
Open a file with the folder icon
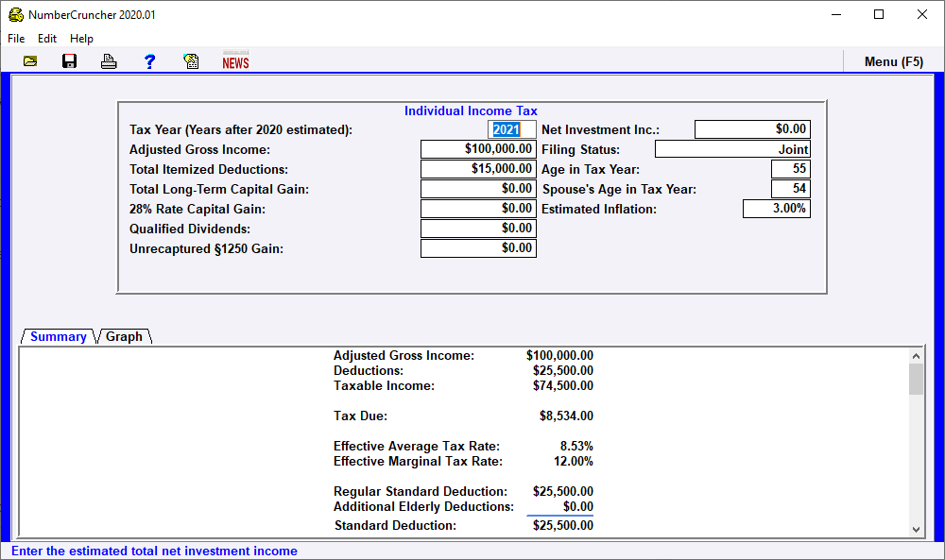click(x=30, y=61)
